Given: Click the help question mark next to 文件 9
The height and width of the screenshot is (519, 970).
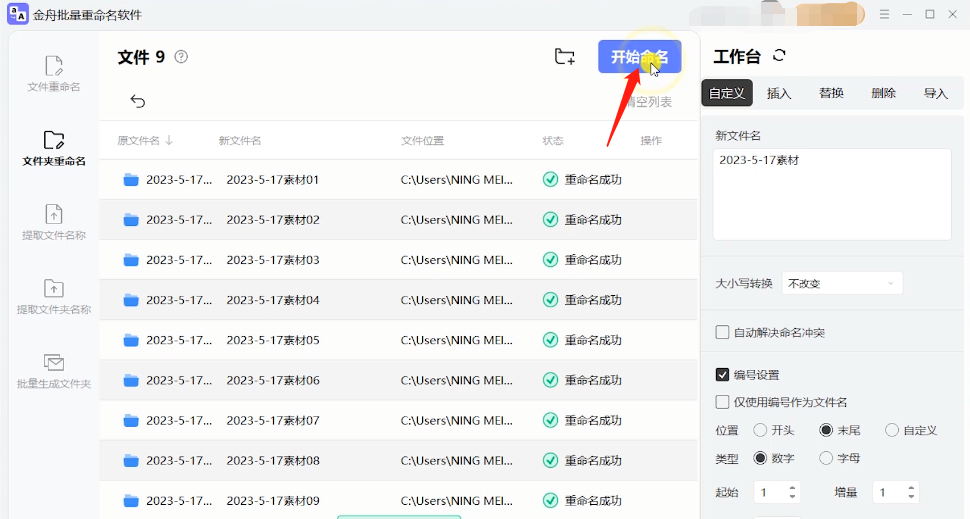Looking at the screenshot, I should click(x=181, y=57).
